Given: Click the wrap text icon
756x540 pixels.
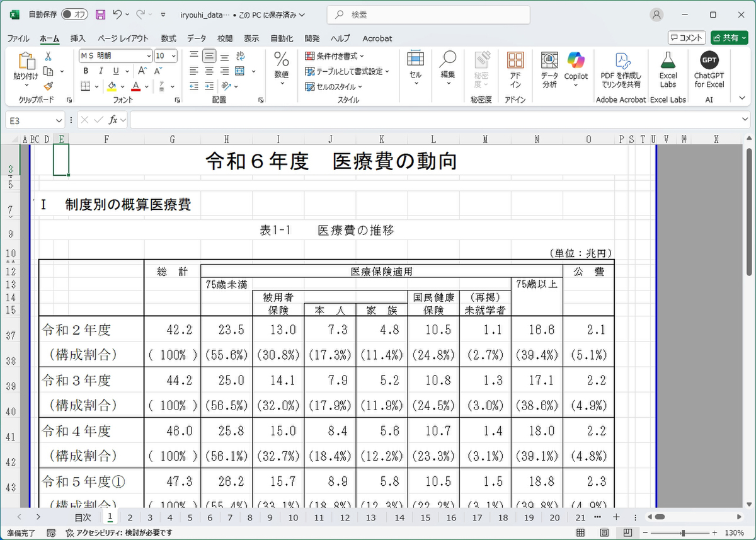Looking at the screenshot, I should click(240, 56).
